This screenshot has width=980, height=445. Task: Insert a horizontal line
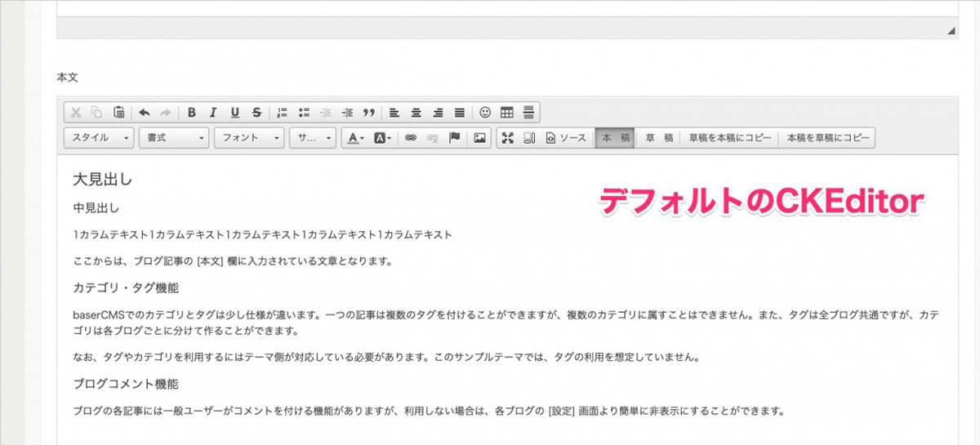tap(528, 113)
